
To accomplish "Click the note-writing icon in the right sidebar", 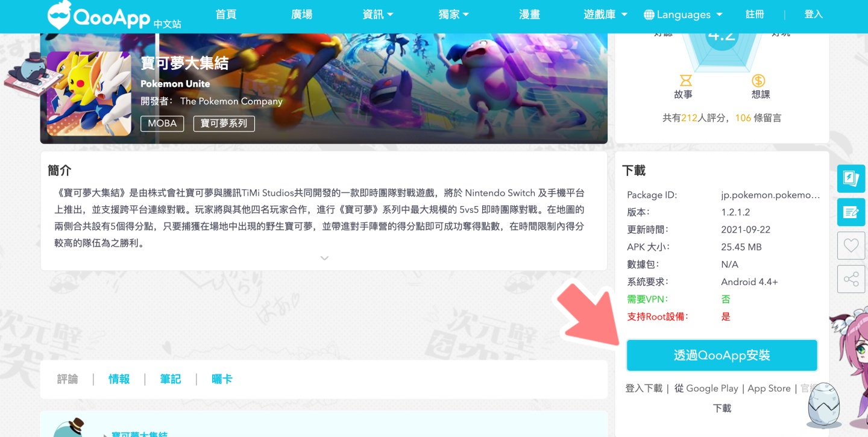I will [851, 212].
